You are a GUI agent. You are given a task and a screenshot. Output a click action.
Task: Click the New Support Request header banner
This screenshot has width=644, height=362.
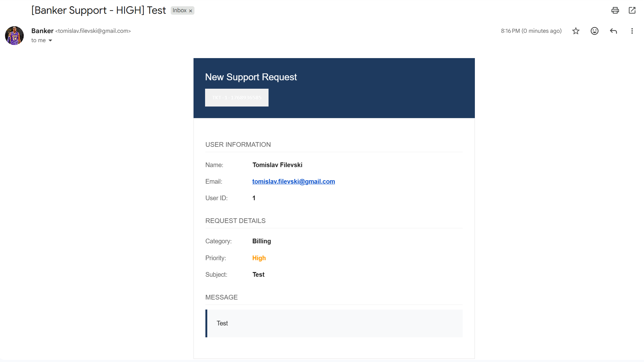point(251,77)
